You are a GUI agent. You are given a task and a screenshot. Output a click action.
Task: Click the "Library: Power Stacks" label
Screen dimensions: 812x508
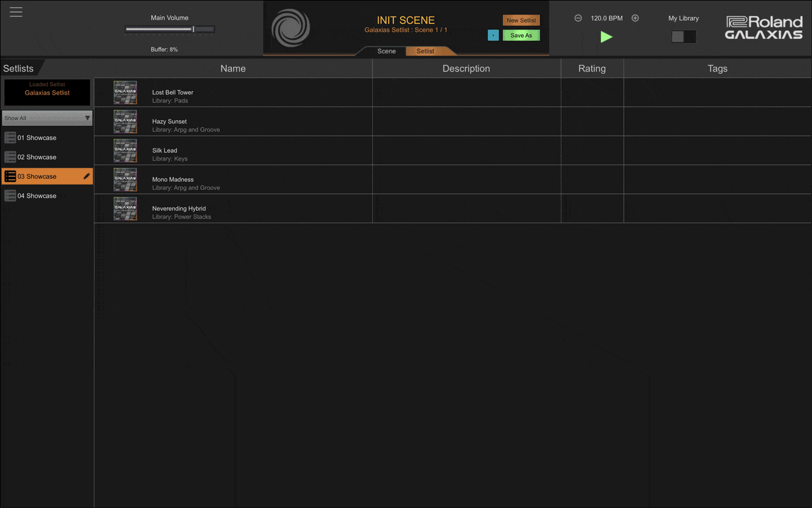(x=182, y=217)
